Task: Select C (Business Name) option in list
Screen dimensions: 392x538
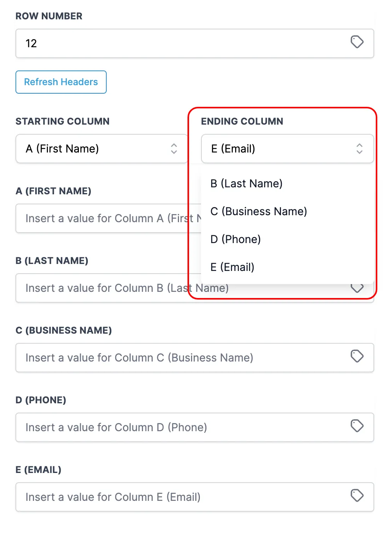Action: point(259,211)
